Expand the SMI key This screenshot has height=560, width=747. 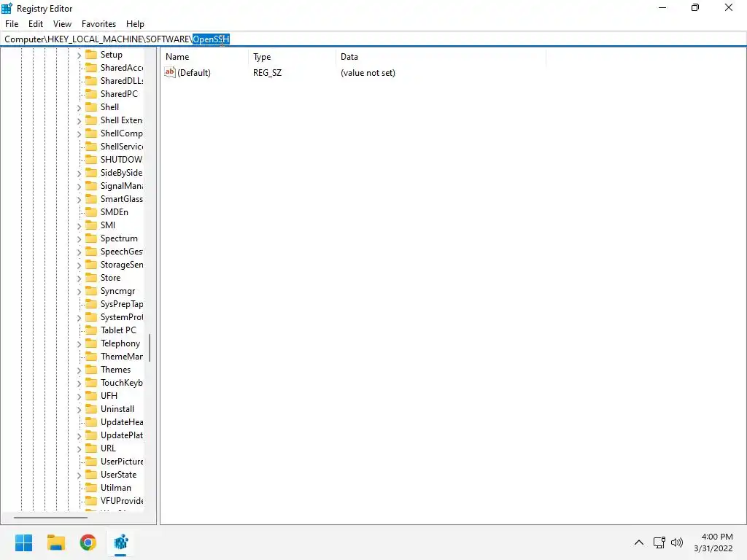(79, 226)
